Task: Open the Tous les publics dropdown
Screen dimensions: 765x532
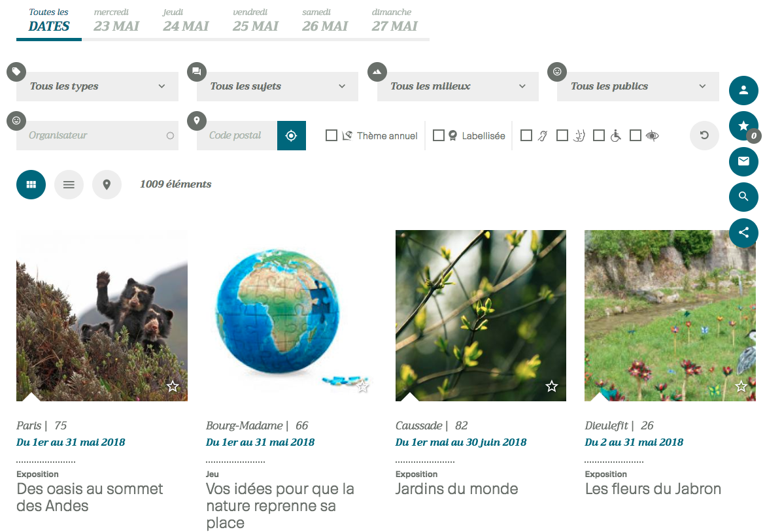Action: click(x=638, y=86)
